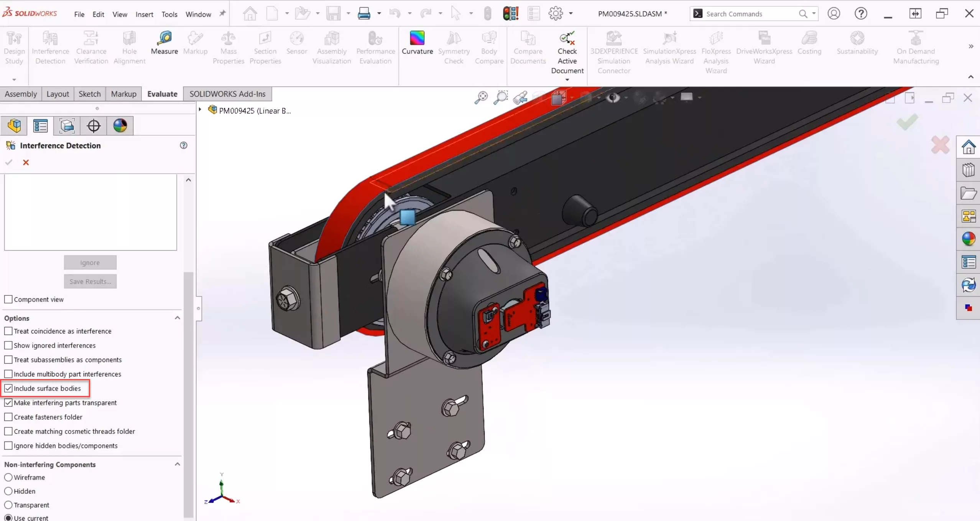Toggle Include surface bodies checkbox
The height and width of the screenshot is (521, 980).
[x=8, y=387]
